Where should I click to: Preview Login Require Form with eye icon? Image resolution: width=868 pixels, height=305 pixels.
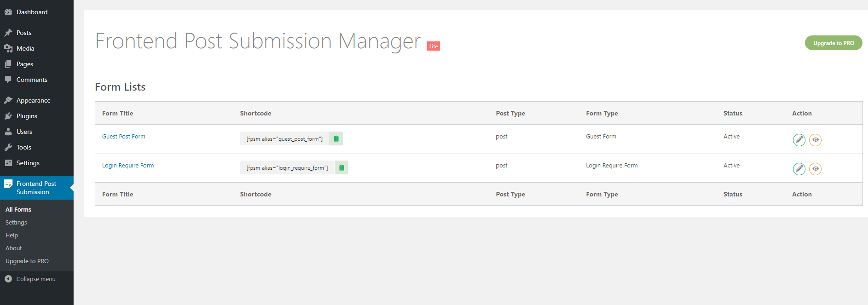click(816, 169)
